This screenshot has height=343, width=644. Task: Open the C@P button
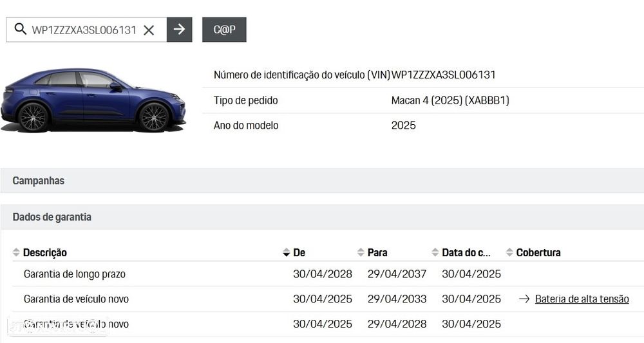(x=224, y=30)
